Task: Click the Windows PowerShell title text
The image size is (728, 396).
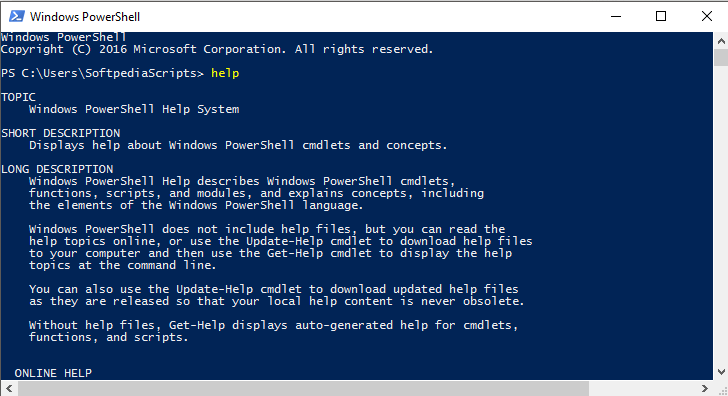Action: [x=85, y=17]
